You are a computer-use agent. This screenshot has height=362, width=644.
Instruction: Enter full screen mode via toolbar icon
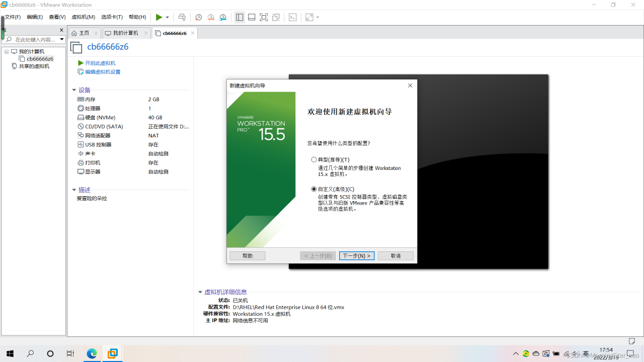tap(264, 17)
